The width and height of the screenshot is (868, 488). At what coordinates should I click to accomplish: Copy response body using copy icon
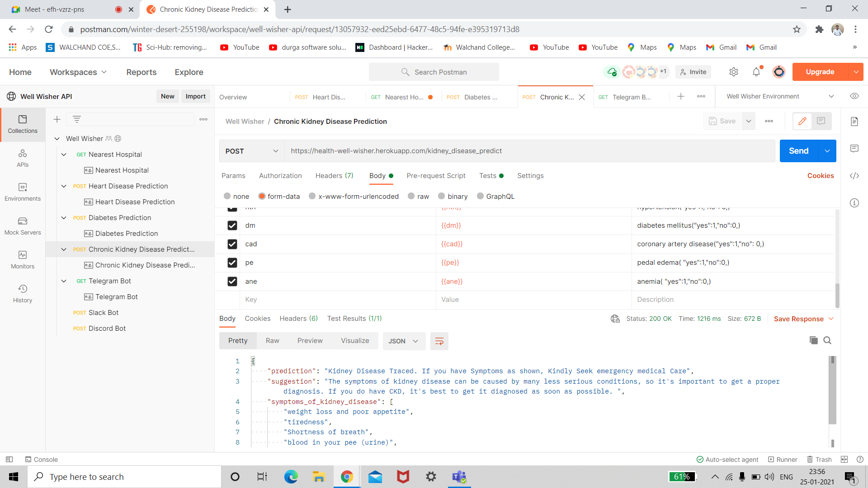pyautogui.click(x=813, y=340)
